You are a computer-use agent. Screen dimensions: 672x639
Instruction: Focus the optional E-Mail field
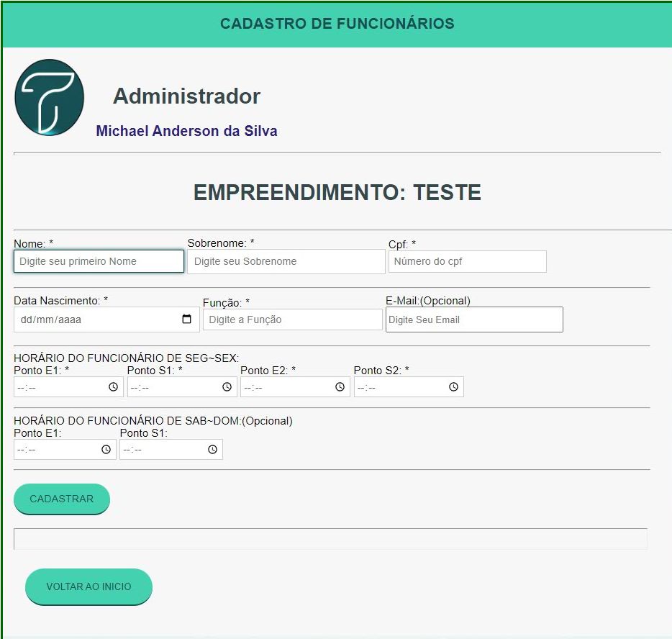pos(473,319)
